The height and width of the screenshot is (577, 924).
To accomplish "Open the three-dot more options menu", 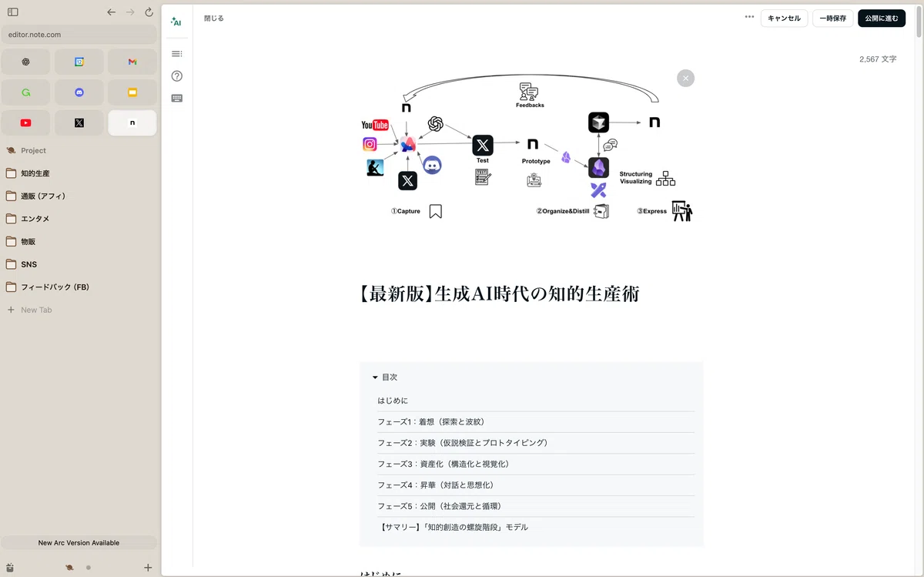I will [x=749, y=17].
